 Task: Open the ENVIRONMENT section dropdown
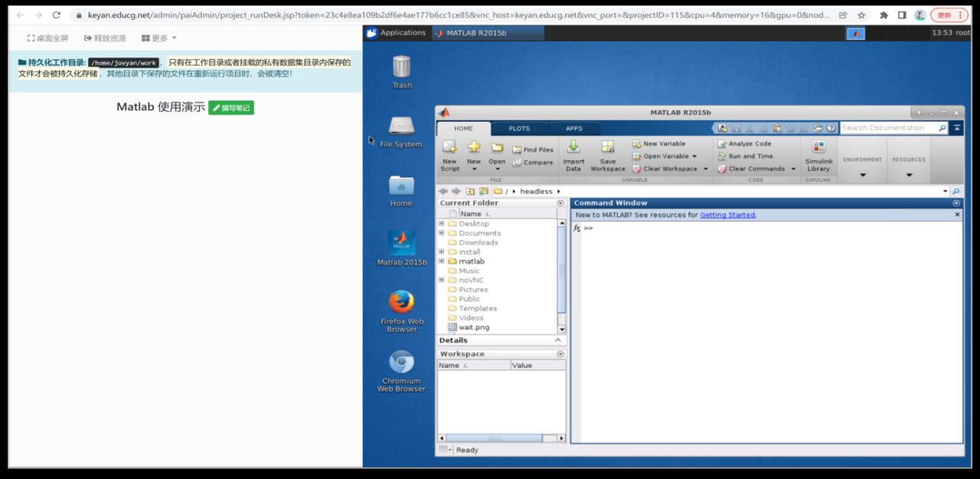(x=863, y=175)
